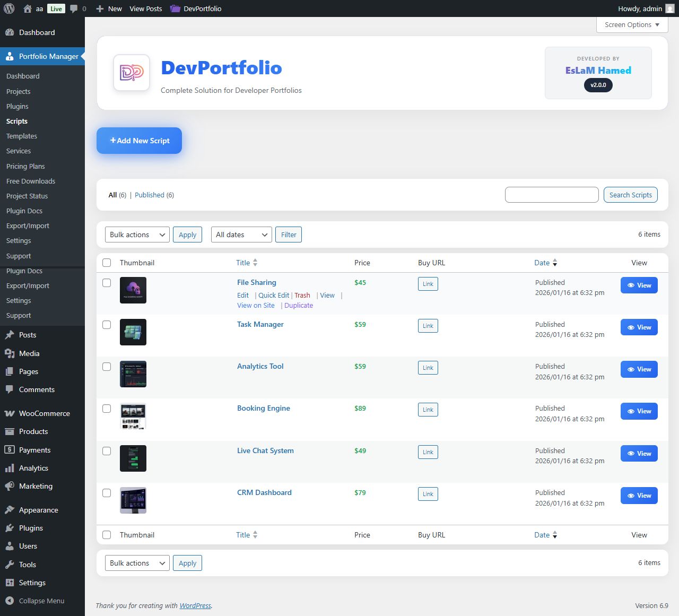The image size is (679, 616).
Task: Click the Filter button
Action: (289, 235)
